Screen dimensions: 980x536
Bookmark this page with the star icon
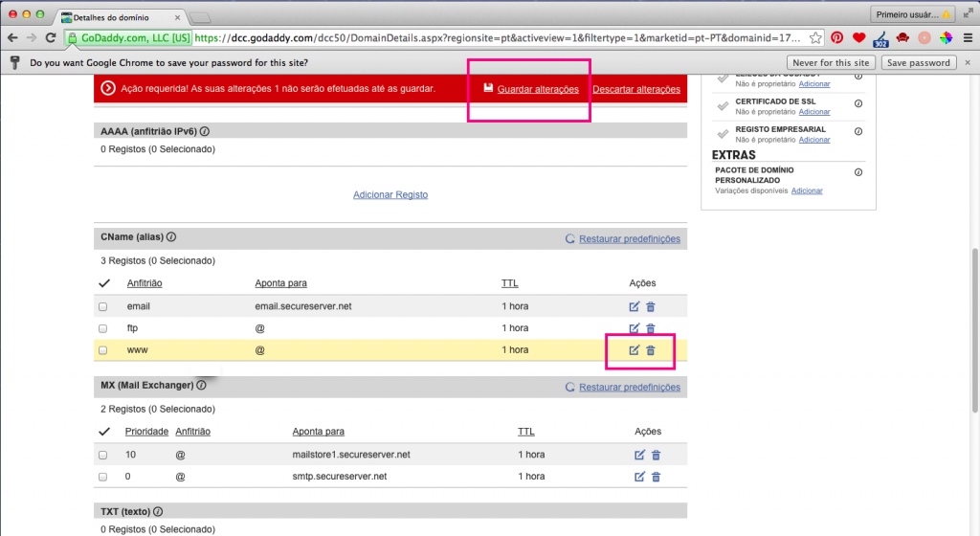pyautogui.click(x=815, y=38)
